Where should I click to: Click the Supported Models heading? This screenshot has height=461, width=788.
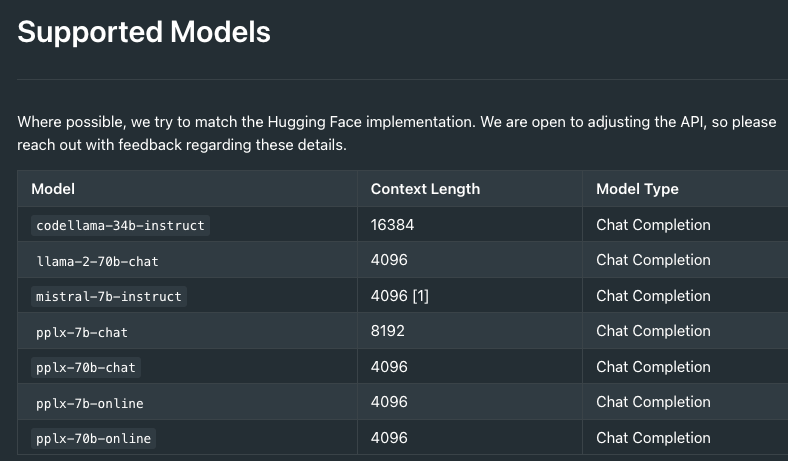144,32
